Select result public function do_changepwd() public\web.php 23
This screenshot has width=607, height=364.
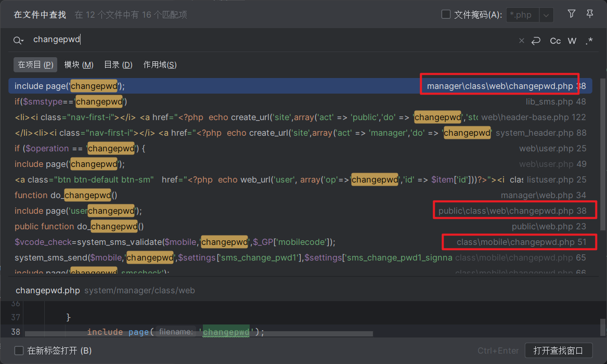point(301,226)
